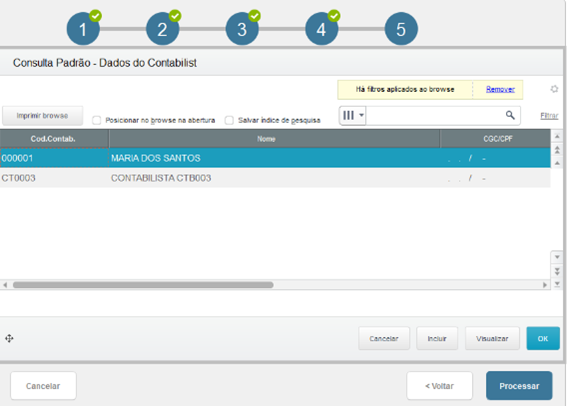Click the CGC/CPF cell of CT0003 row
Screen dimensions: 567x406
[495, 178]
